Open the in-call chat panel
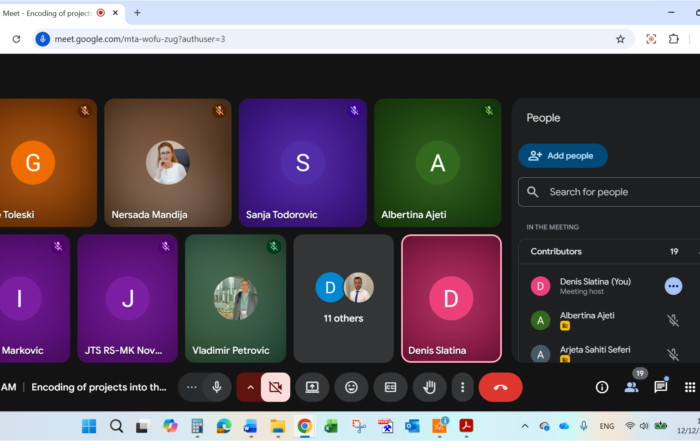Image resolution: width=700 pixels, height=441 pixels. click(660, 387)
